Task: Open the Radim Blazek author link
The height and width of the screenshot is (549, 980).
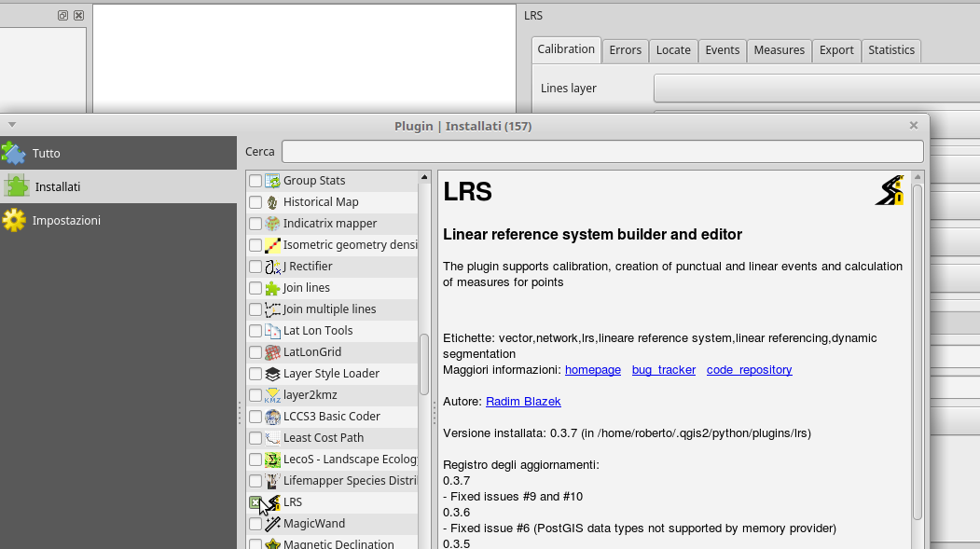Action: pos(523,402)
